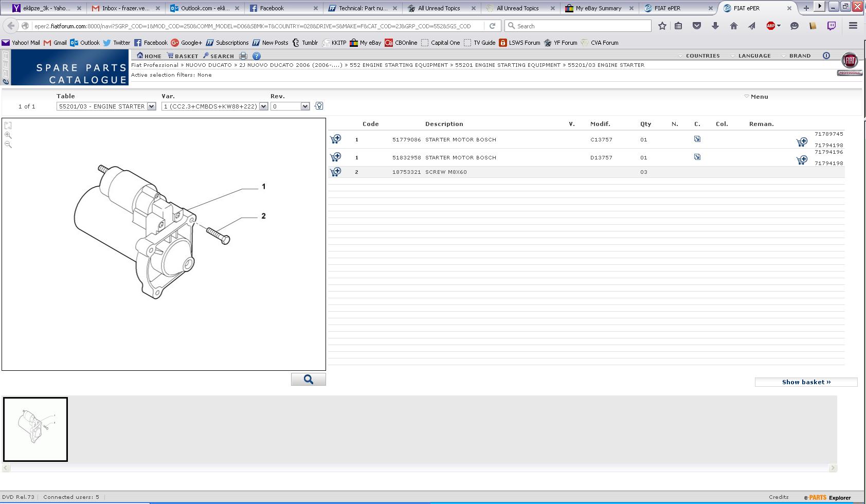Add screw 18753321 to the basket
866x504 pixels.
[x=335, y=172]
